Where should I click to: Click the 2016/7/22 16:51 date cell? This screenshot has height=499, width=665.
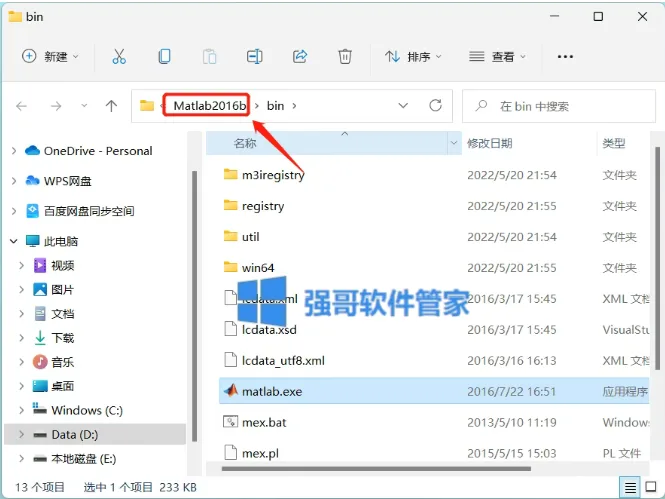[511, 391]
